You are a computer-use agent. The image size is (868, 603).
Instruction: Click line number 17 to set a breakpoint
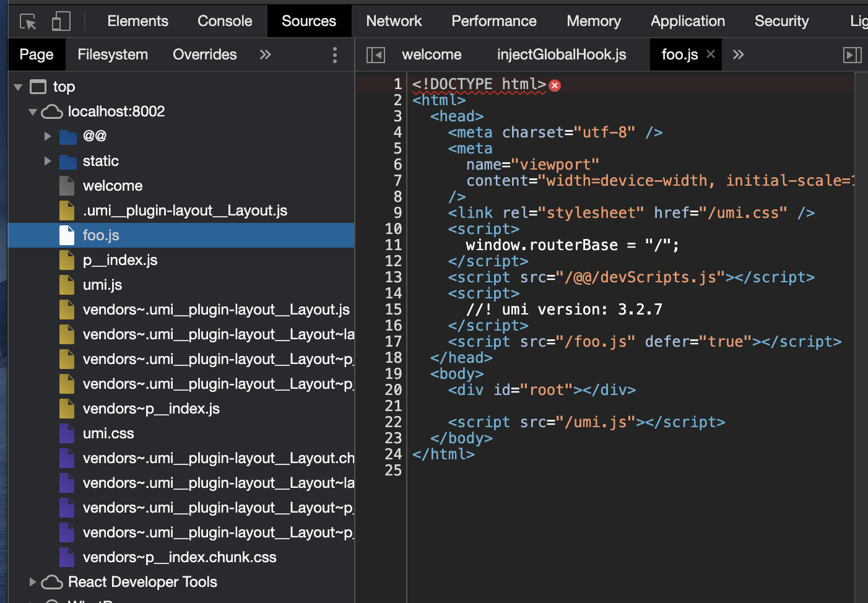pyautogui.click(x=393, y=341)
